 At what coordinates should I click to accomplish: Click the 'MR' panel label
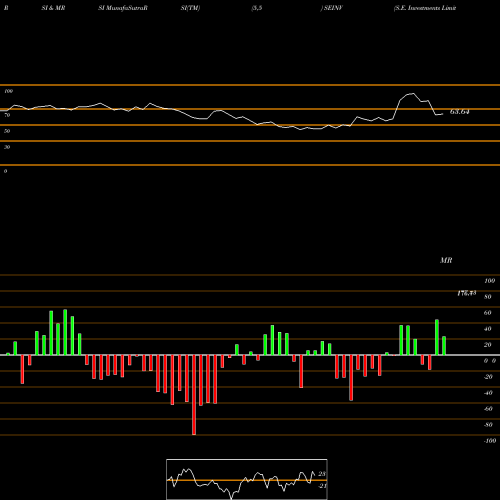446,260
